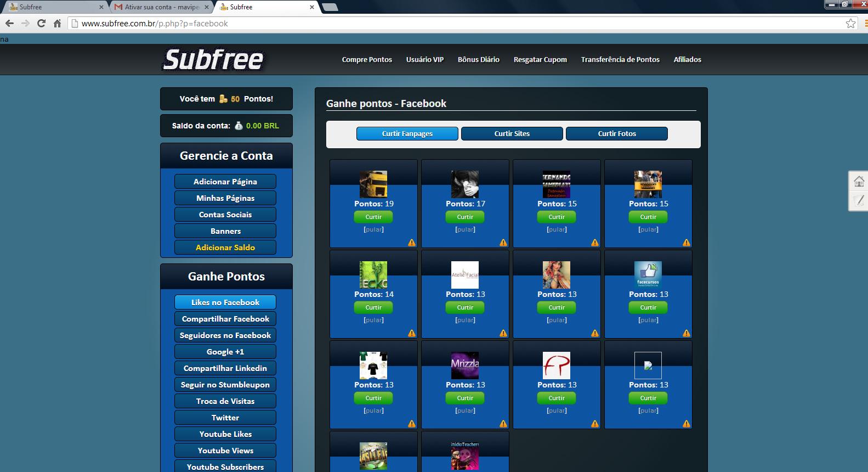
Task: Click the ECKO green page thumbnail
Action: pos(373,274)
